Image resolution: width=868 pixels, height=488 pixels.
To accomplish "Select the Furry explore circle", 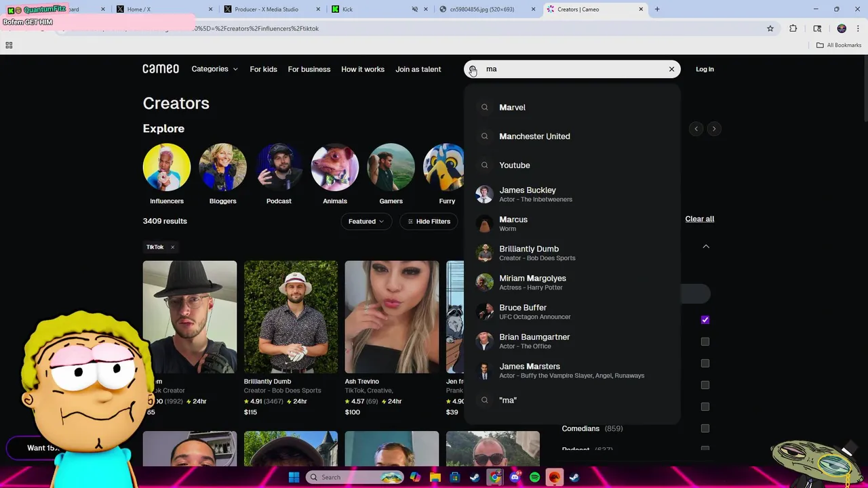I will pyautogui.click(x=444, y=167).
